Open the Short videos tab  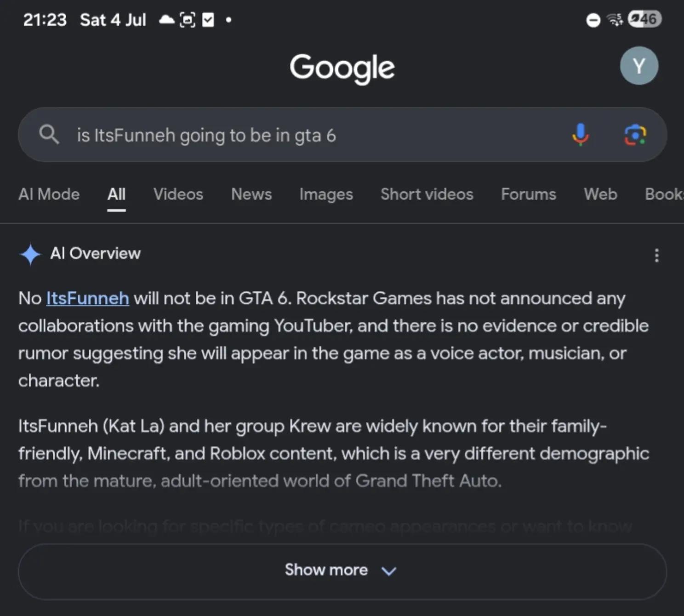[427, 194]
